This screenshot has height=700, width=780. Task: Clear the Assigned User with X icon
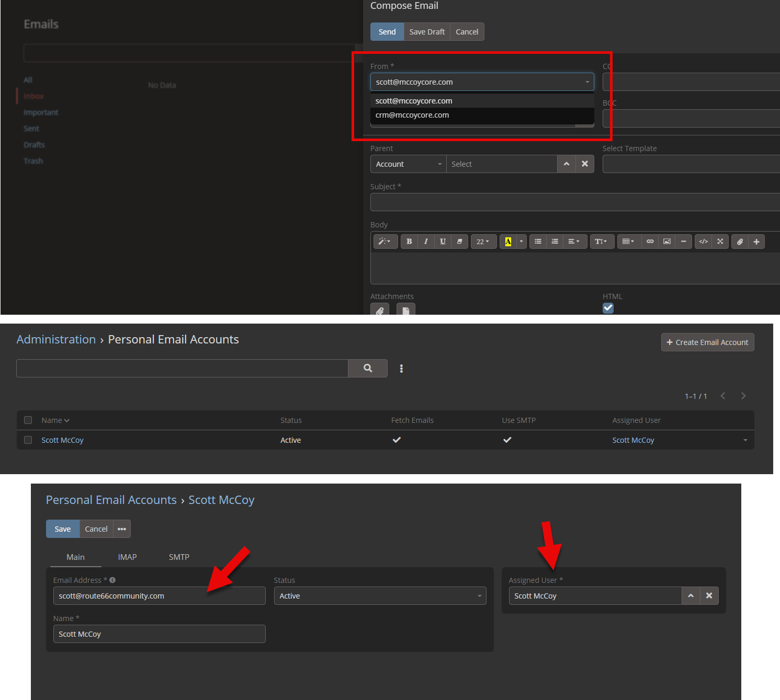[709, 595]
